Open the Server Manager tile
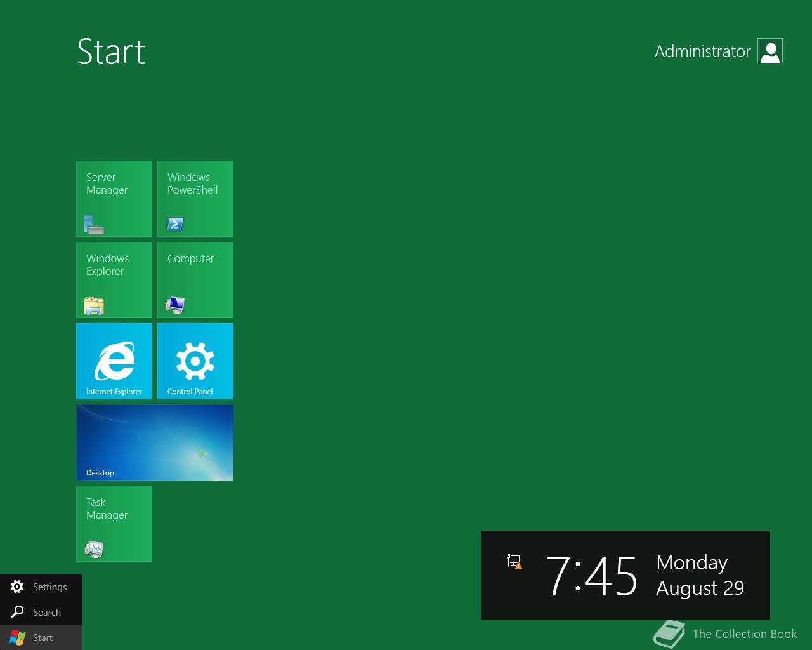This screenshot has width=812, height=650. point(114,199)
